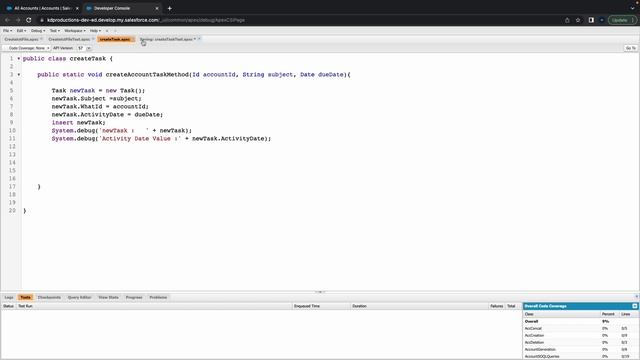Collapse the method fold arrow on line 3
Screen dimensions: 640x360
[19, 74]
